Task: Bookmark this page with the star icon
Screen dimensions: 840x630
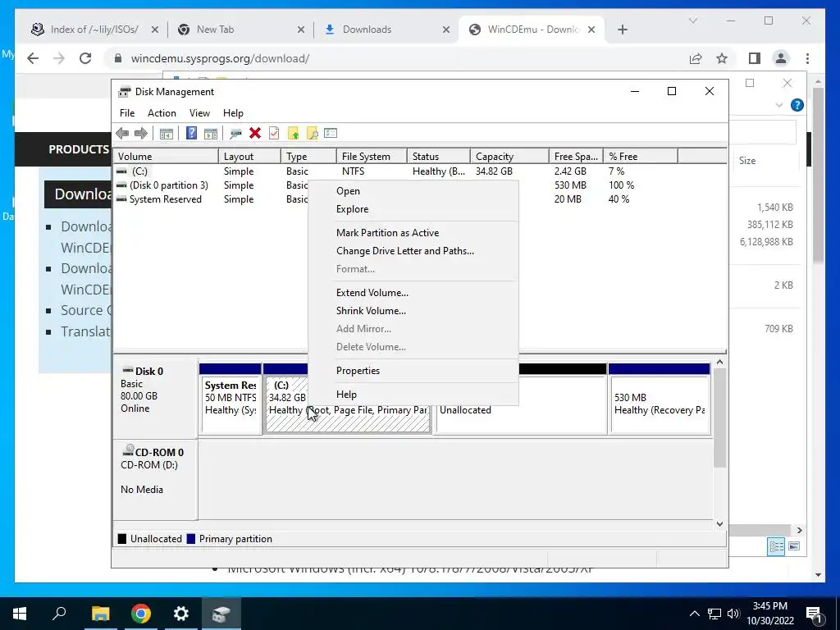Action: click(722, 58)
